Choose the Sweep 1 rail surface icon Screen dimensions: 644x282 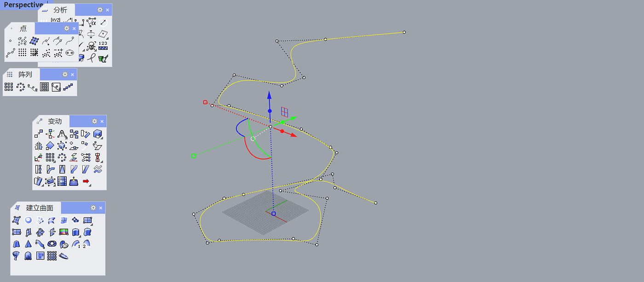[x=76, y=244]
